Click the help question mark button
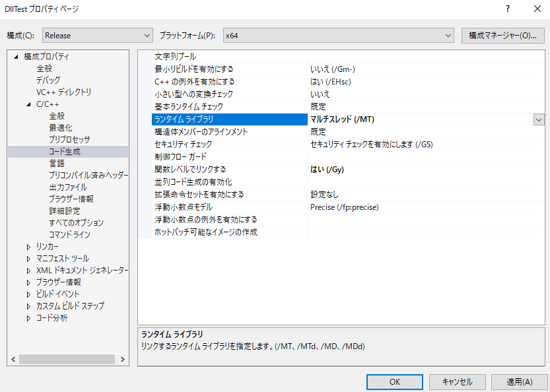 pos(508,9)
